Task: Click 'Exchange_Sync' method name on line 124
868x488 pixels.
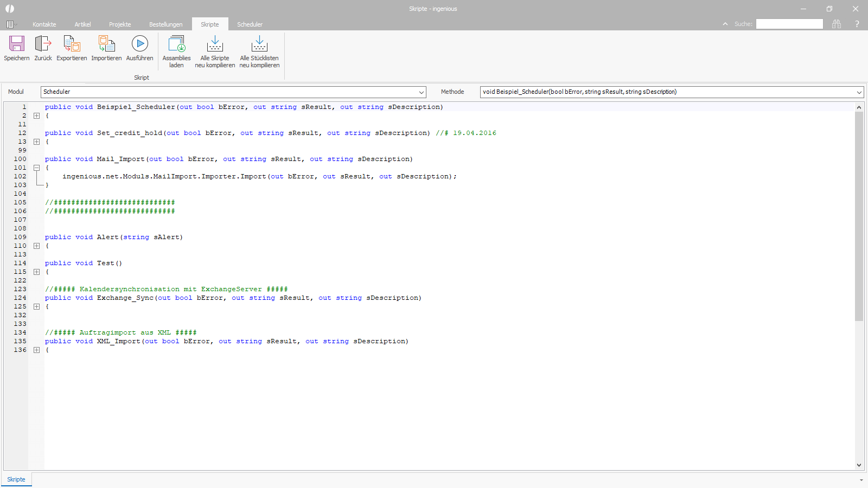Action: click(125, 298)
